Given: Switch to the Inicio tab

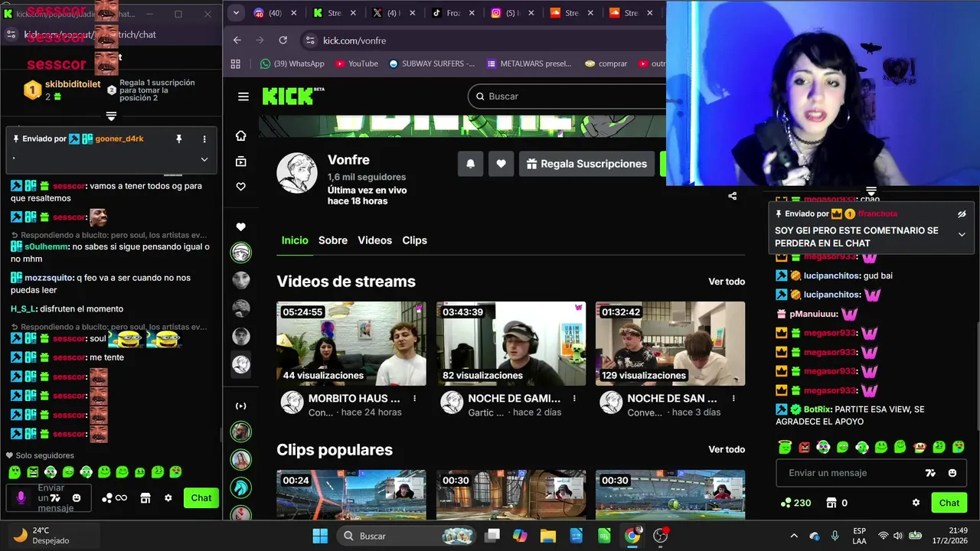Looking at the screenshot, I should (x=295, y=240).
